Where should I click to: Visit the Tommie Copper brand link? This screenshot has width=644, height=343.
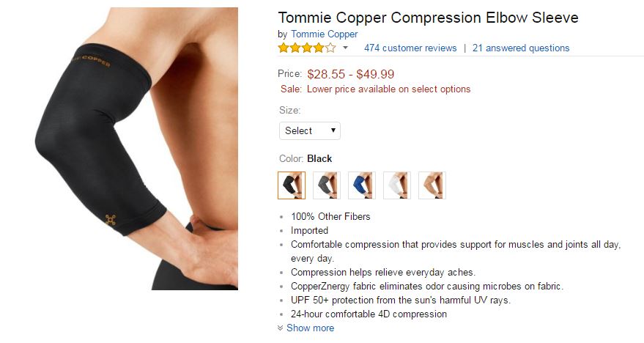324,34
